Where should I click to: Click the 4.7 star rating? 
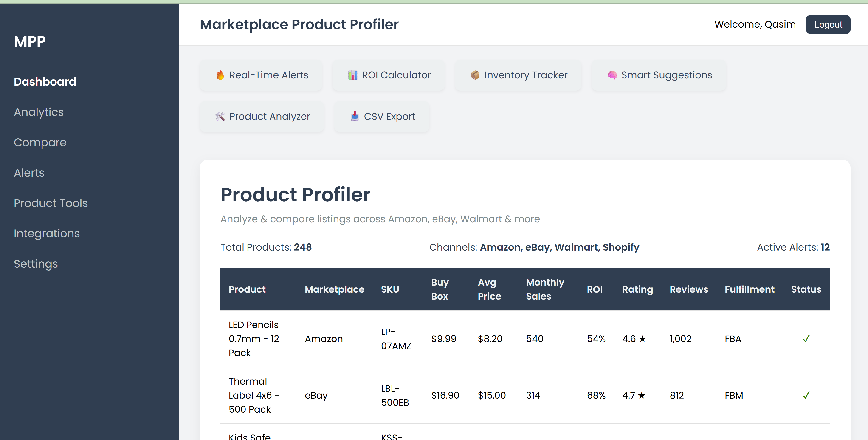click(x=634, y=395)
